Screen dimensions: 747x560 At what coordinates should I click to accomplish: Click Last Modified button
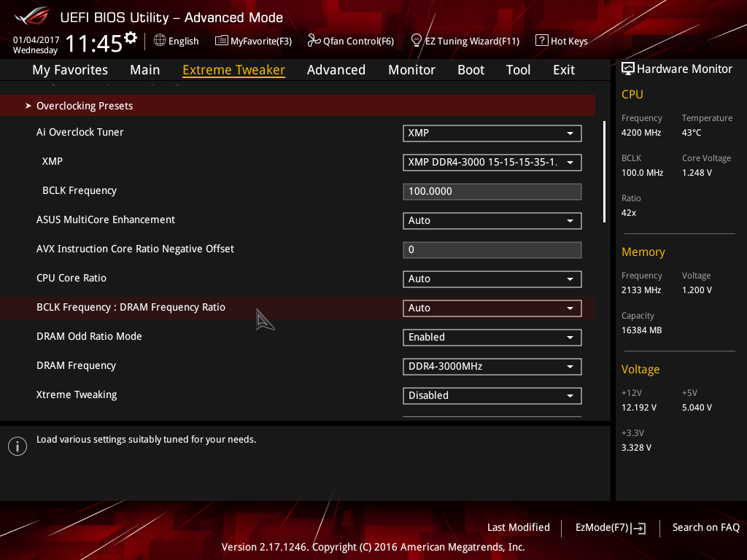(x=519, y=528)
